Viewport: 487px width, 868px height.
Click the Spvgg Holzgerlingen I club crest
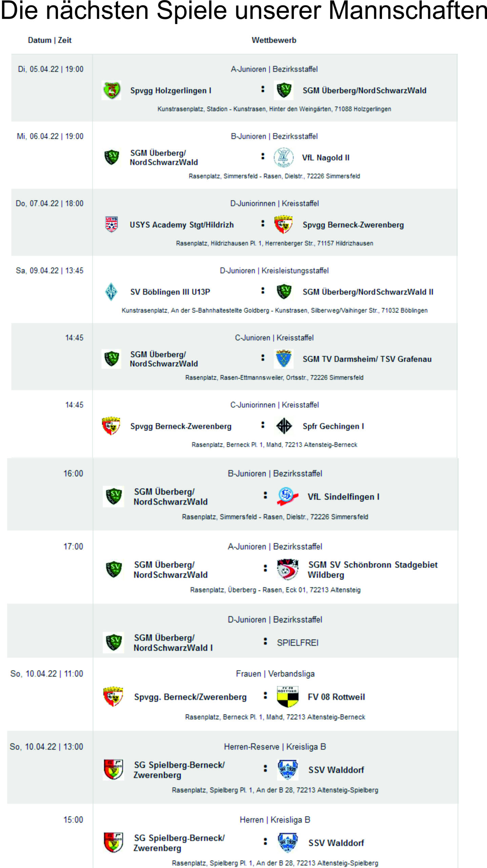pos(111,91)
